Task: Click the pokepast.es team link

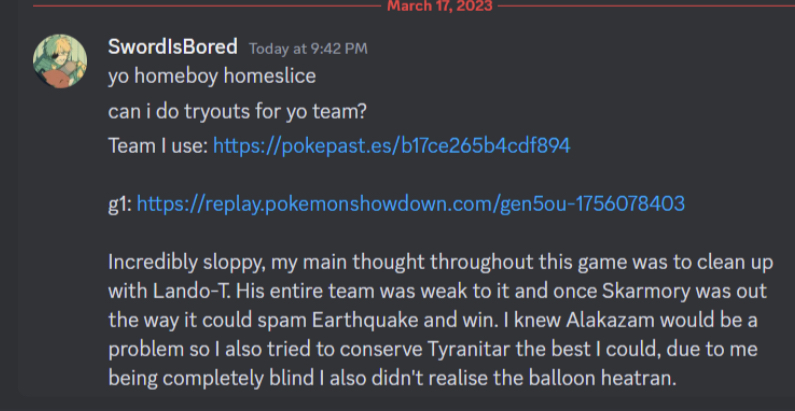Action: coord(391,146)
